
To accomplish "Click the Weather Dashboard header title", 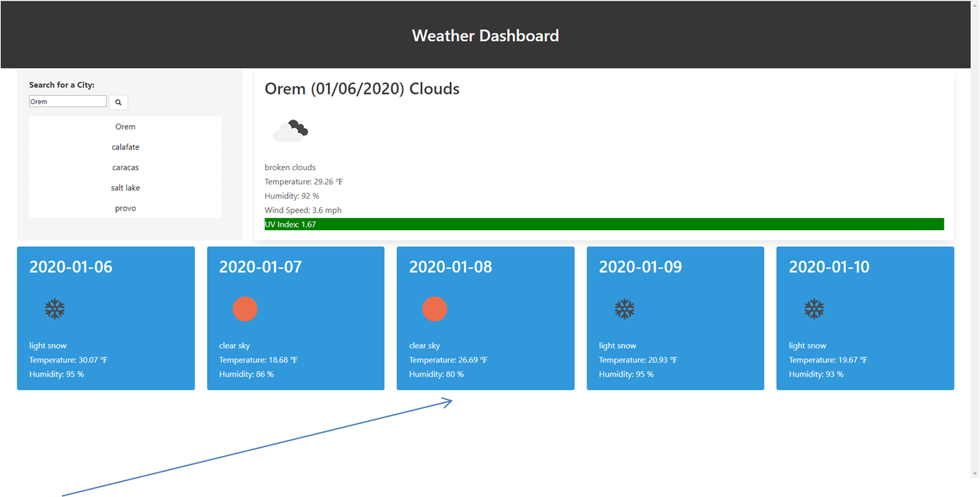I will [485, 35].
